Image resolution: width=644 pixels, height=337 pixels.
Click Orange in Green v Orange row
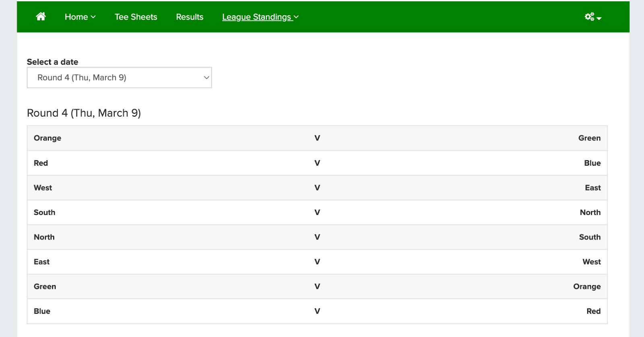[x=587, y=287]
